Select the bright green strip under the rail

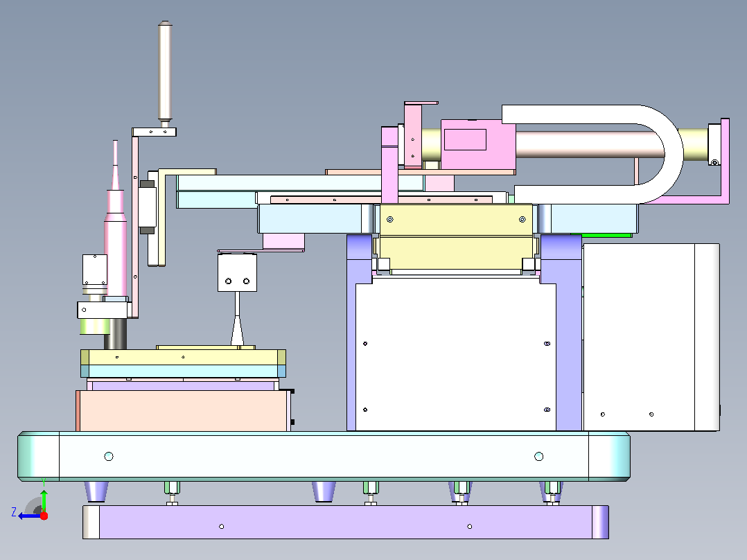(601, 235)
